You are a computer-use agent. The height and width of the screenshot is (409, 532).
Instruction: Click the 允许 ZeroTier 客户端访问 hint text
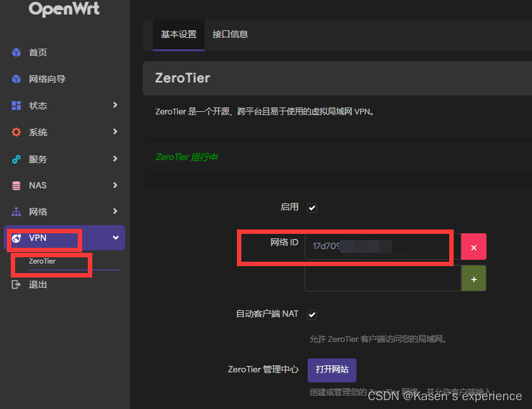378,339
